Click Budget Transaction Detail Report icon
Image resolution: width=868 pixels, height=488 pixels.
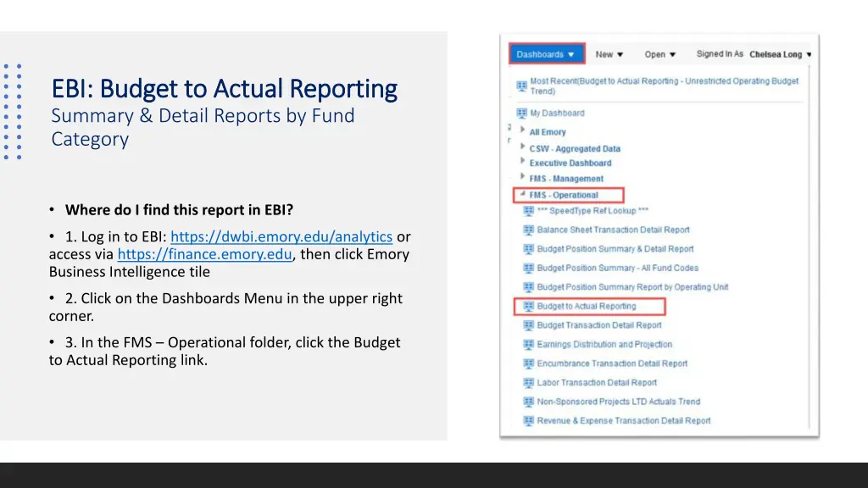(x=529, y=325)
